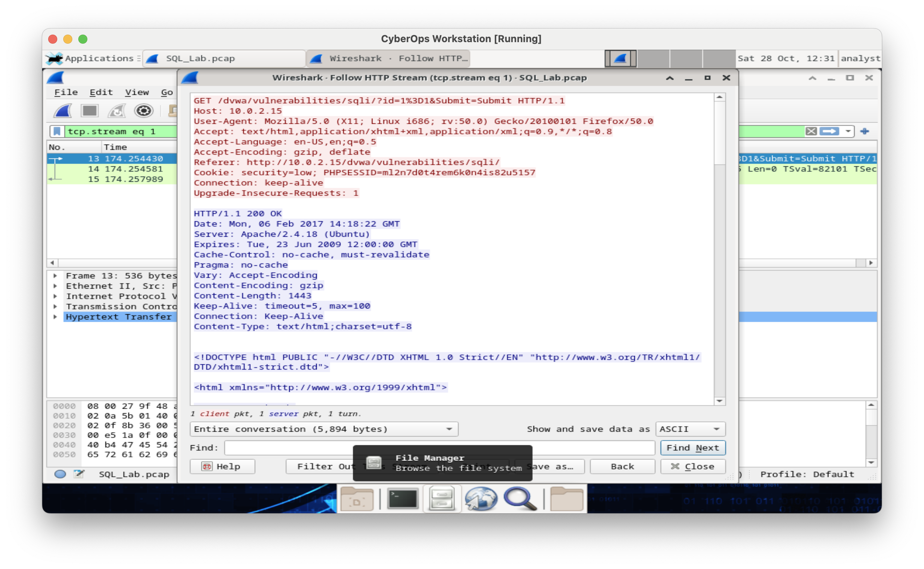Screen dimensions: 924x569
Task: Click the filter bookmark icon
Action: point(57,131)
